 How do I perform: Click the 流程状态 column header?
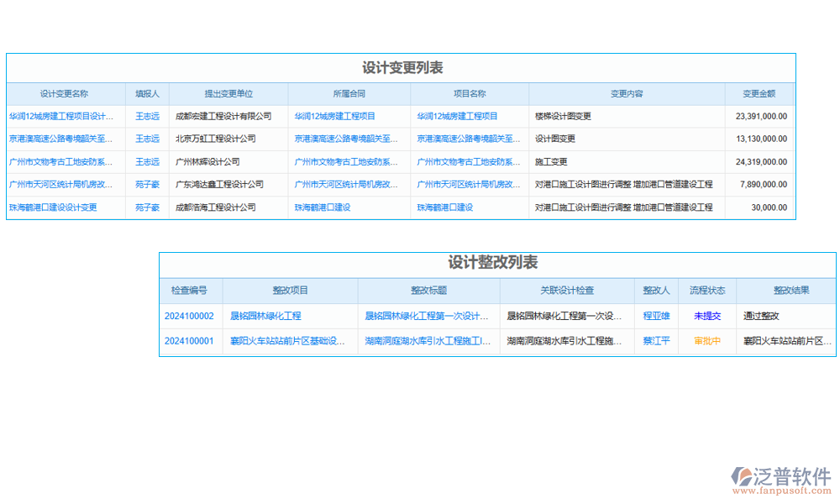[708, 291]
